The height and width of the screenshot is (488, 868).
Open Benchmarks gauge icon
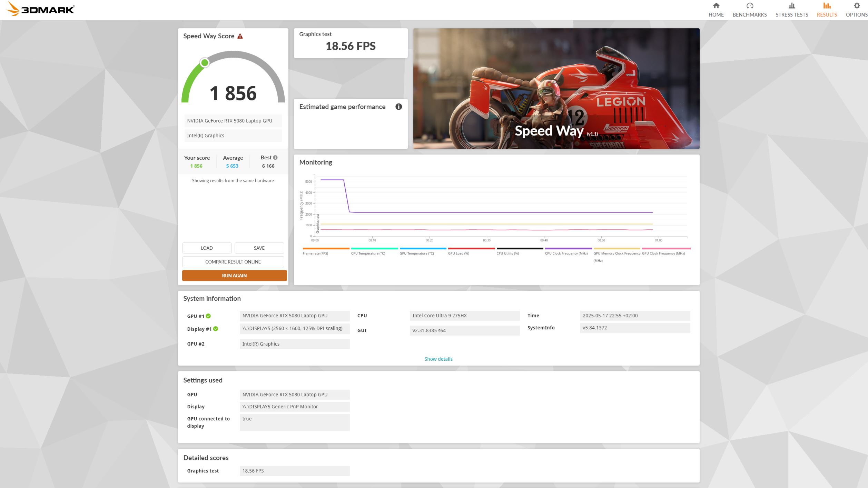point(750,6)
